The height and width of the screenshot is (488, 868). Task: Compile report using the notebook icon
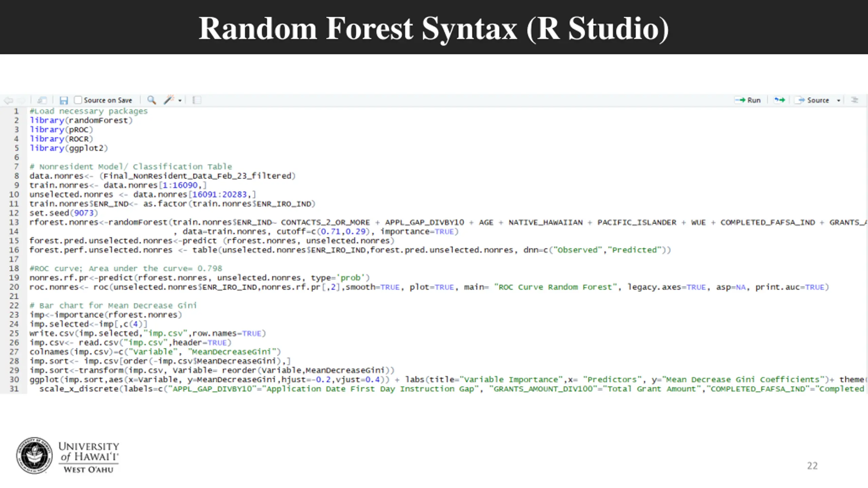click(x=197, y=100)
